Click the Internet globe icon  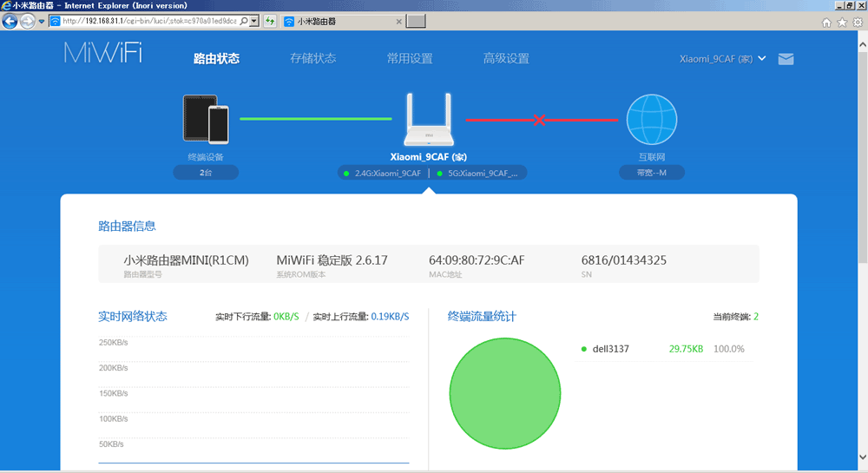tap(651, 119)
